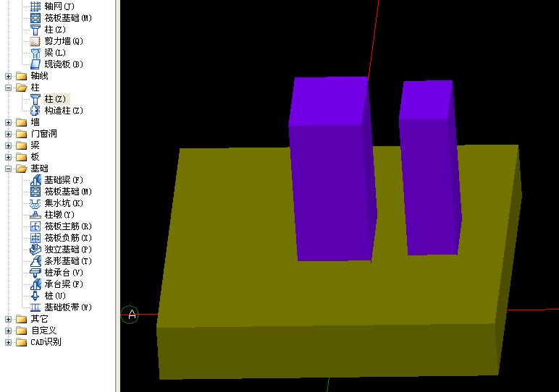Expand the 轴线 tree node

point(8,76)
